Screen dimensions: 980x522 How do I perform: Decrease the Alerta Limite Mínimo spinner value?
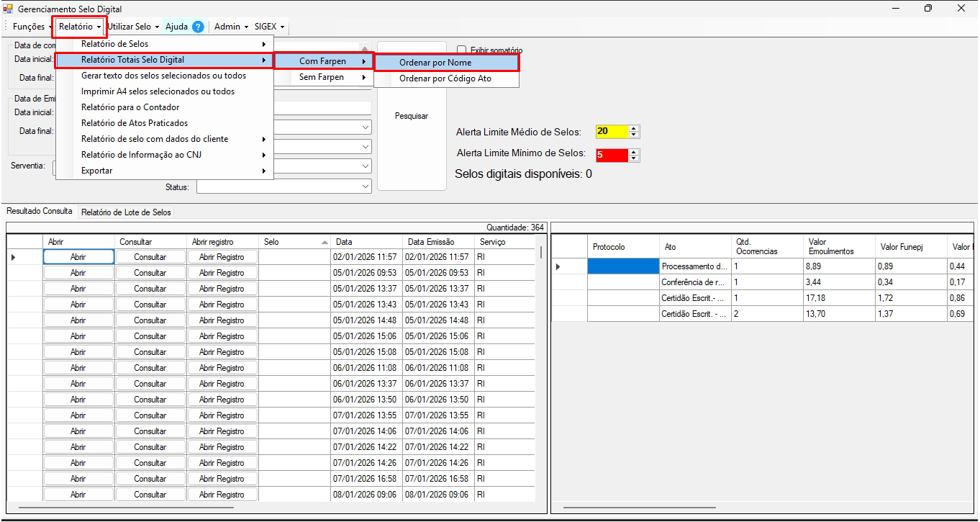(634, 158)
